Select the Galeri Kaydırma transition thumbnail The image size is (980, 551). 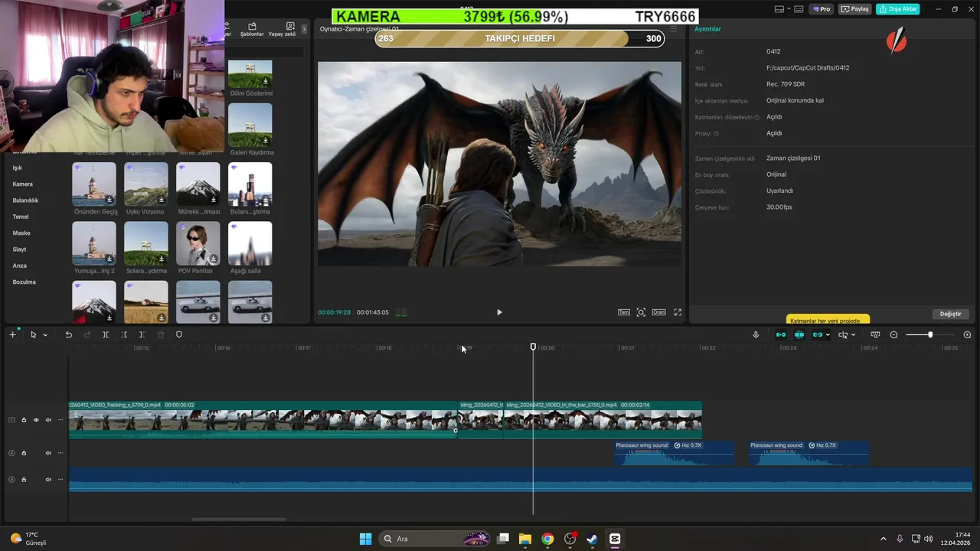[250, 125]
